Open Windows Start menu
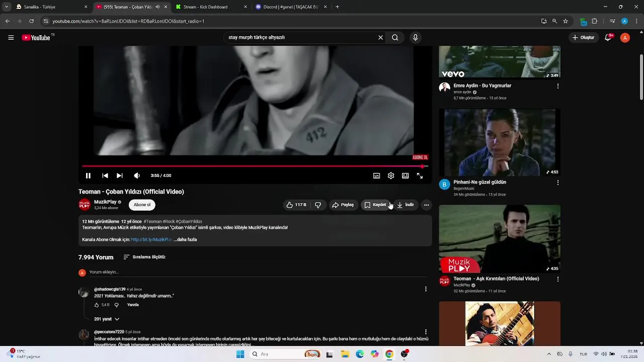The height and width of the screenshot is (362, 644). (x=240, y=354)
